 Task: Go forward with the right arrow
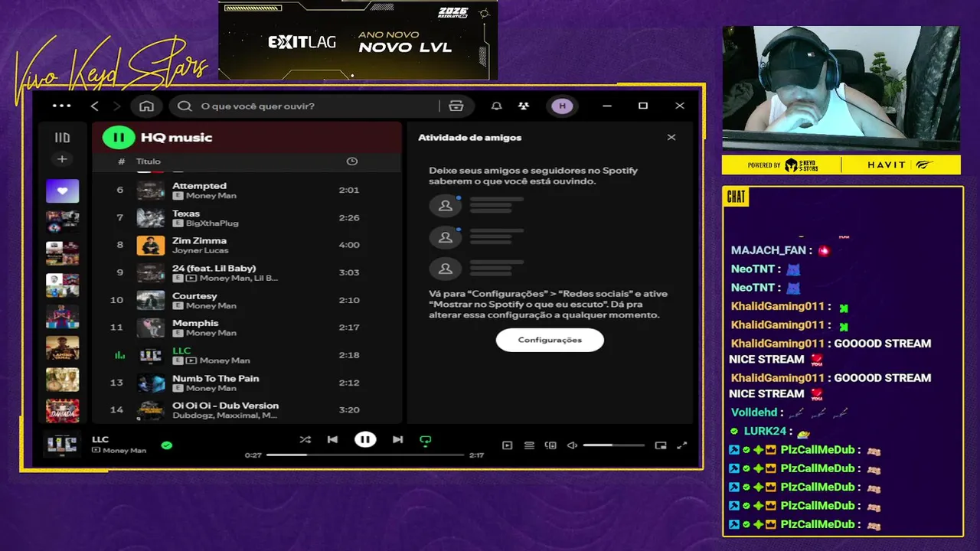(x=116, y=106)
